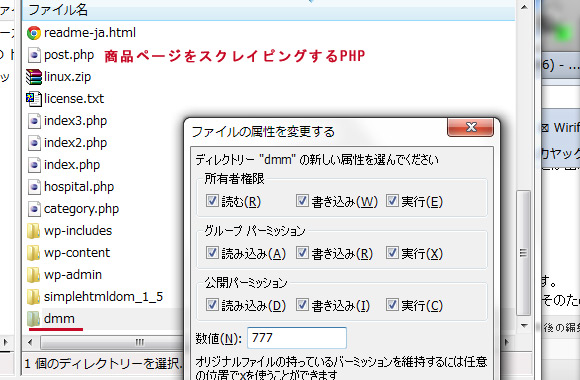Click the 1 個のディレクトリーを選択 status text

(104, 364)
